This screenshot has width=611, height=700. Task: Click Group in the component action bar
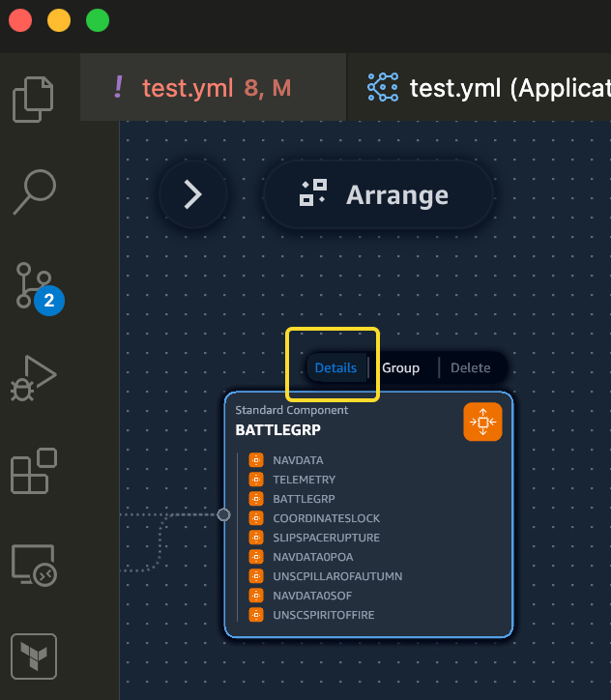(x=400, y=367)
